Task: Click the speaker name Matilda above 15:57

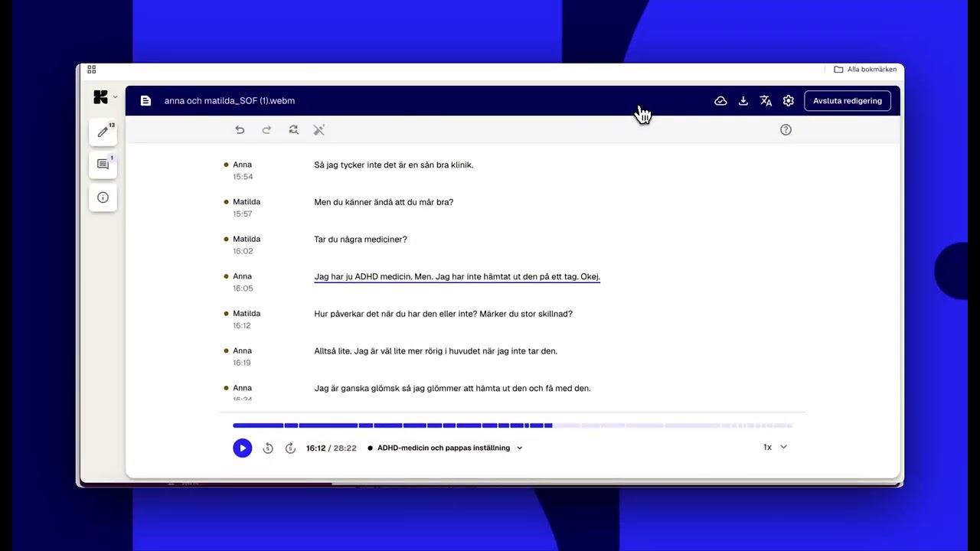Action: pyautogui.click(x=247, y=202)
